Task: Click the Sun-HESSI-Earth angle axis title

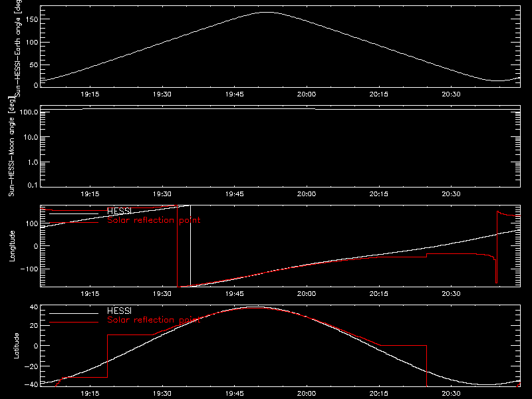Action: (x=18, y=49)
